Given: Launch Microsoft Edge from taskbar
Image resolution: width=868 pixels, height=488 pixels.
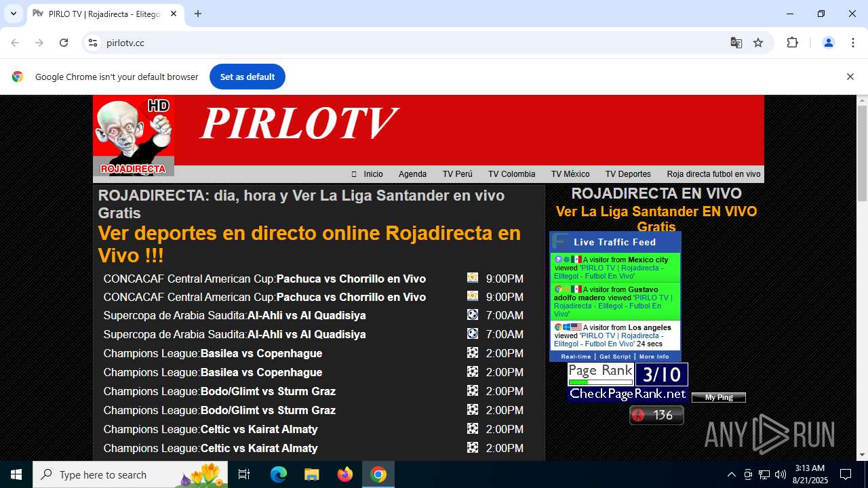Looking at the screenshot, I should [x=279, y=474].
